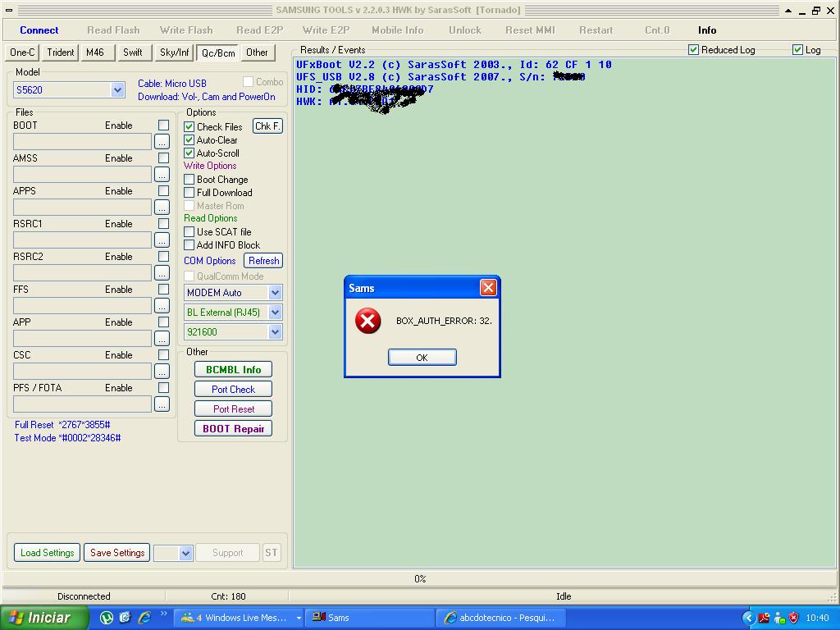This screenshot has height=630, width=840.
Task: Switch to the Qc/Bcm tab
Action: pyautogui.click(x=218, y=52)
